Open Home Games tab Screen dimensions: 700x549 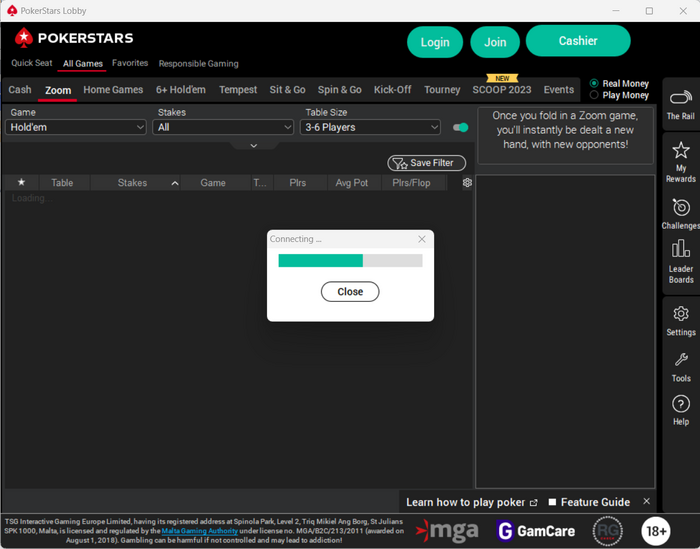point(113,90)
